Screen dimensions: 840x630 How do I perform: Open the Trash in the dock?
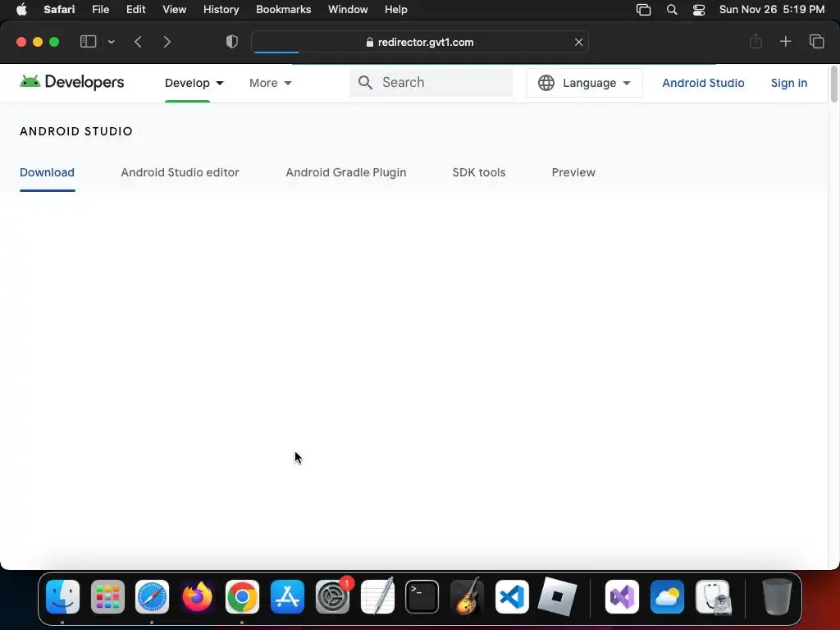point(777,596)
